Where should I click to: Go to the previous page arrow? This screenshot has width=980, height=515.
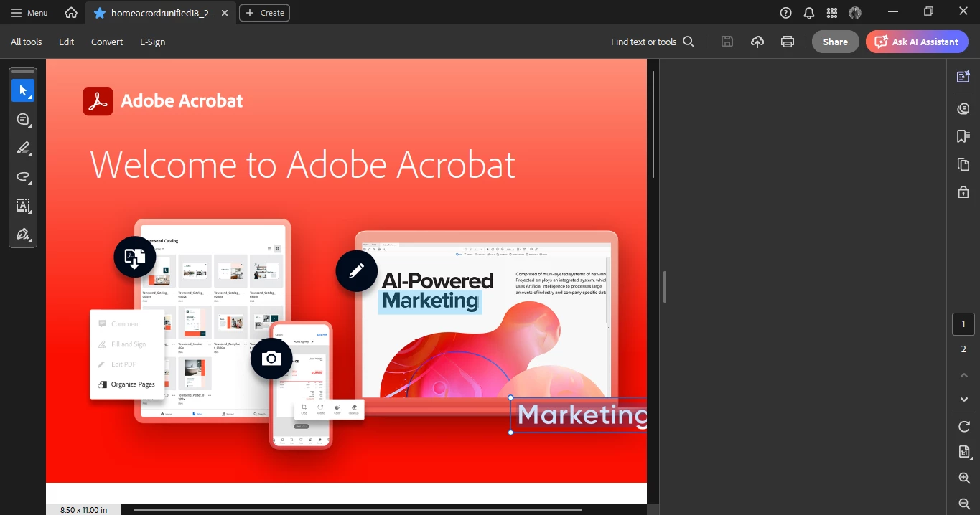pyautogui.click(x=964, y=375)
